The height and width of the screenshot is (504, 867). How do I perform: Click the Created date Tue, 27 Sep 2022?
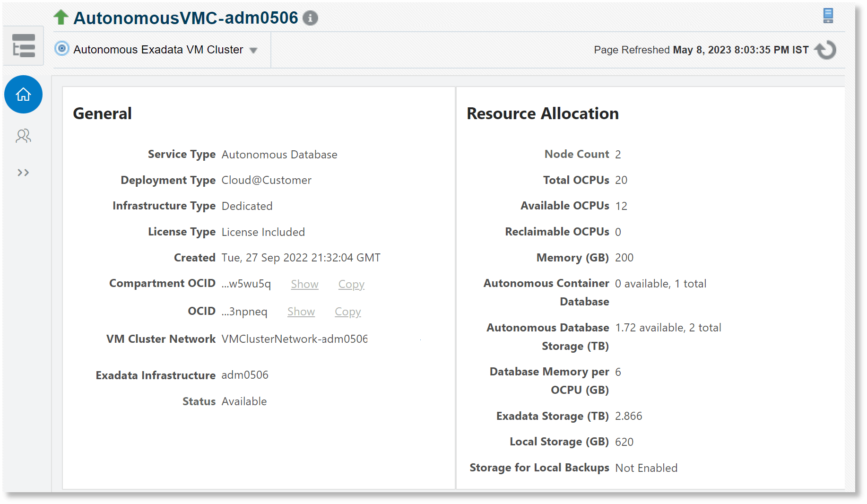pyautogui.click(x=301, y=258)
